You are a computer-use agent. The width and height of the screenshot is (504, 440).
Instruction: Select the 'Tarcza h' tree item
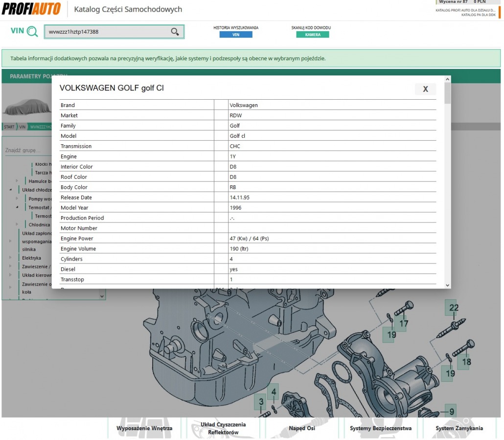point(43,173)
